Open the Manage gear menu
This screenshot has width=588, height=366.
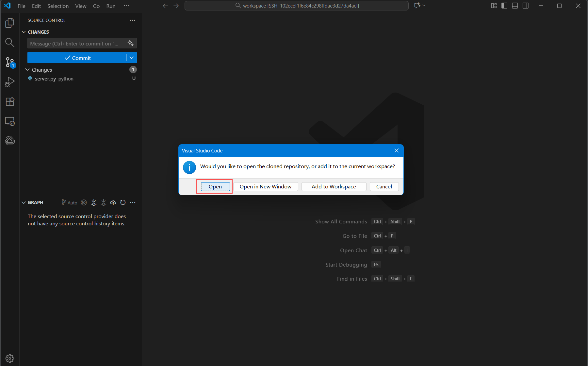(x=10, y=358)
